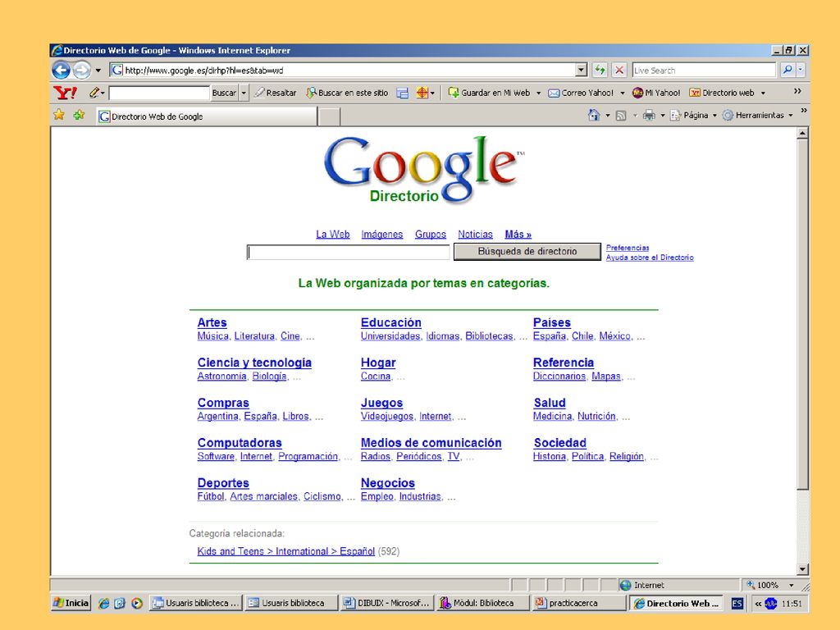
Task: Click the Directorio web Yahoo button
Action: [x=722, y=93]
